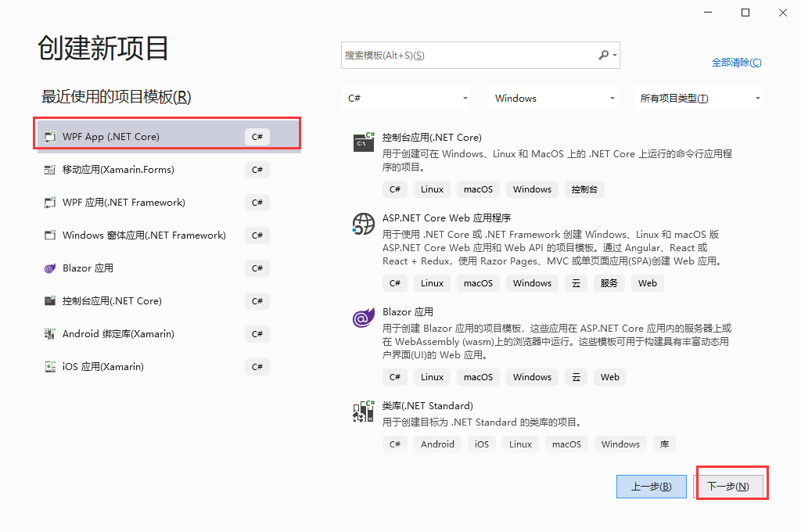Image resolution: width=801 pixels, height=532 pixels.
Task: Click the Web tag under Blazor template
Action: (x=609, y=376)
